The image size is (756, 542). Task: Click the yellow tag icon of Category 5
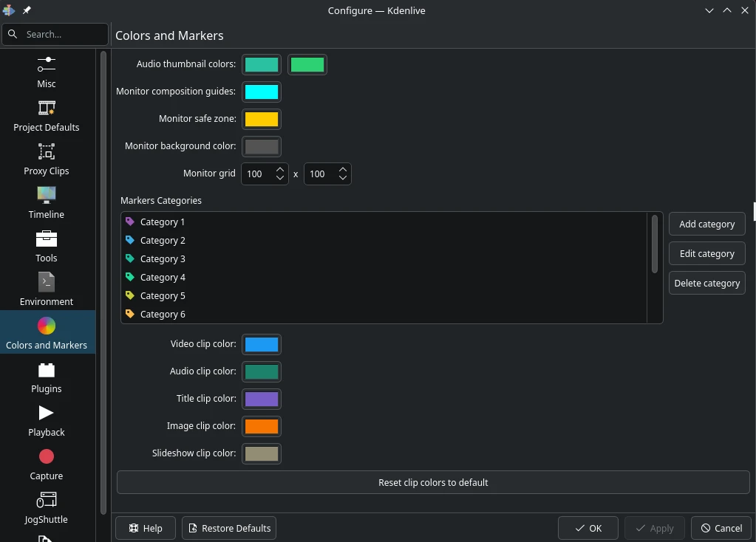pyautogui.click(x=130, y=295)
